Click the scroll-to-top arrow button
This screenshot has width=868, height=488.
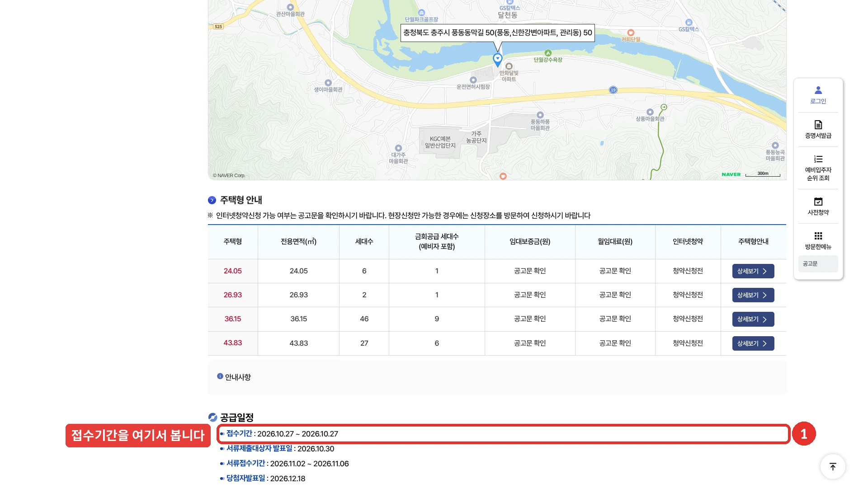point(833,466)
